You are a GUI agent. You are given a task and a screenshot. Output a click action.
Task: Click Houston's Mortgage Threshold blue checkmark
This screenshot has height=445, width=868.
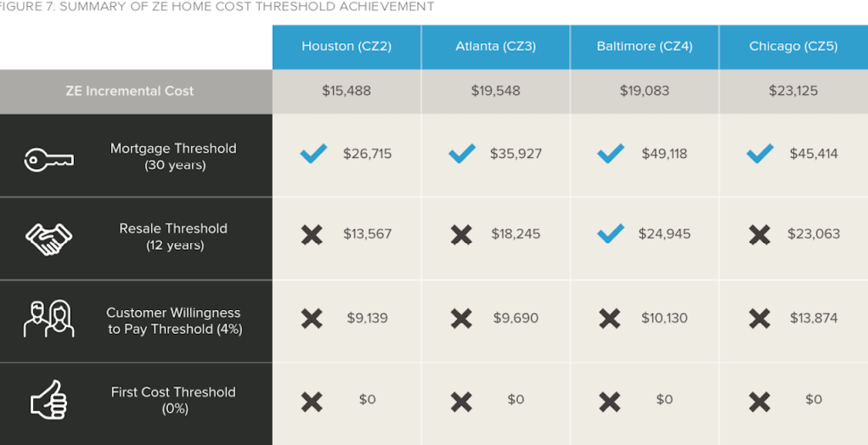(x=313, y=154)
